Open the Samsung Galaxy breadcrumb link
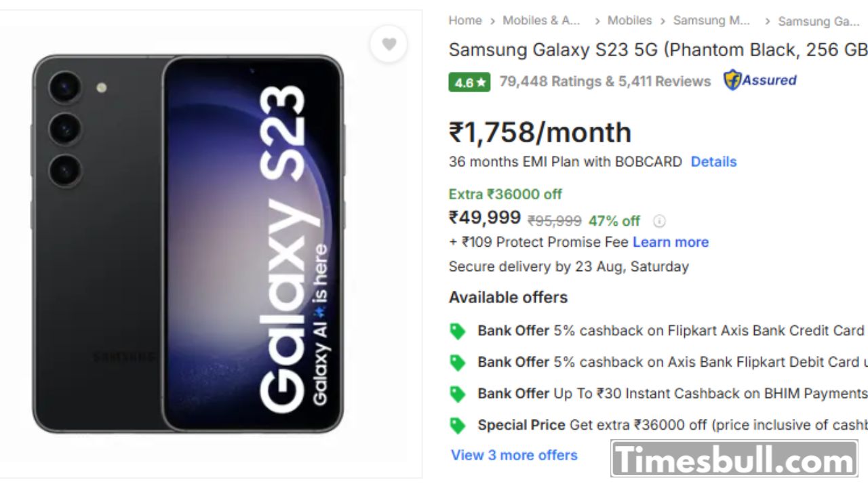Viewport: 868px width, 488px height. click(818, 21)
